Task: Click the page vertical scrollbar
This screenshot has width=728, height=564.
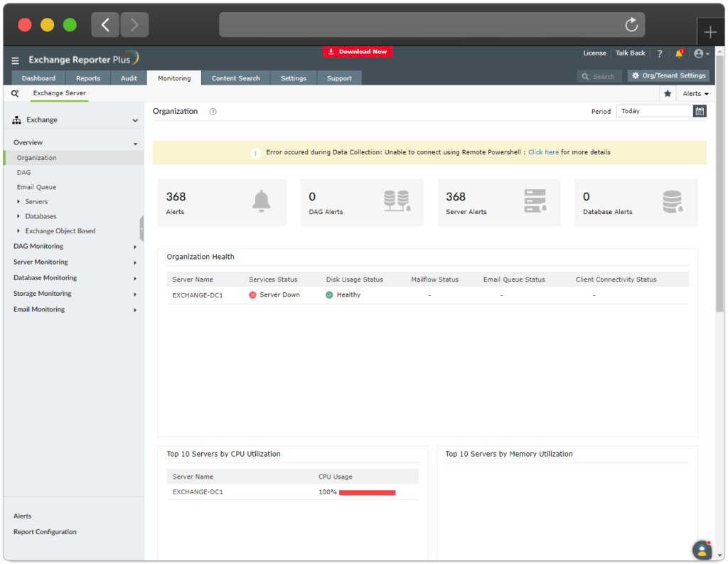Action: [x=719, y=183]
